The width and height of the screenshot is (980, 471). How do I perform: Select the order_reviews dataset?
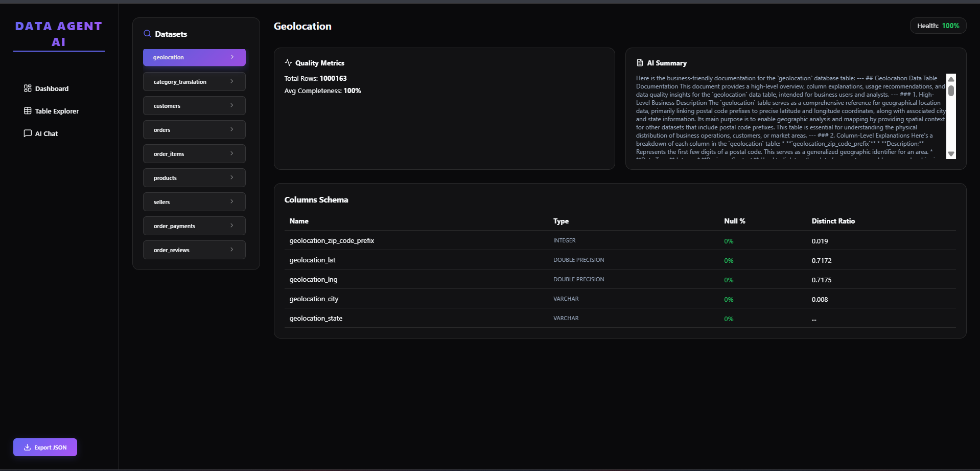pos(194,250)
